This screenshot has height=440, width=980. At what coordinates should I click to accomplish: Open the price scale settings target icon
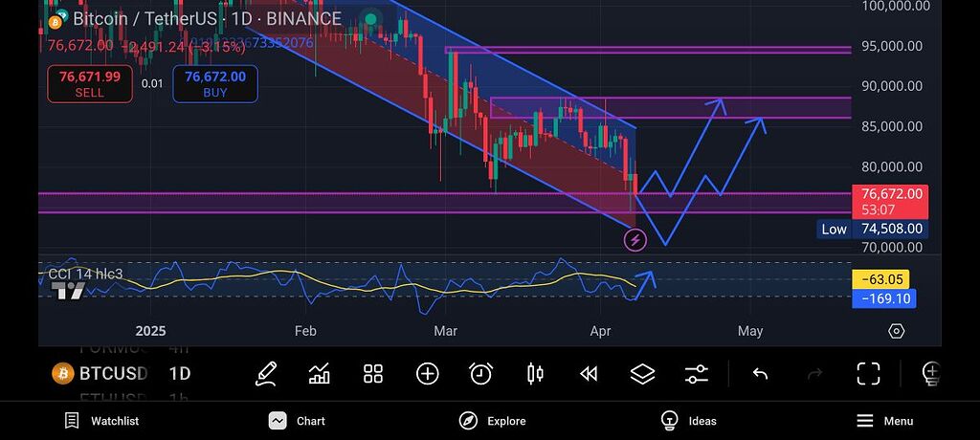[x=896, y=331]
